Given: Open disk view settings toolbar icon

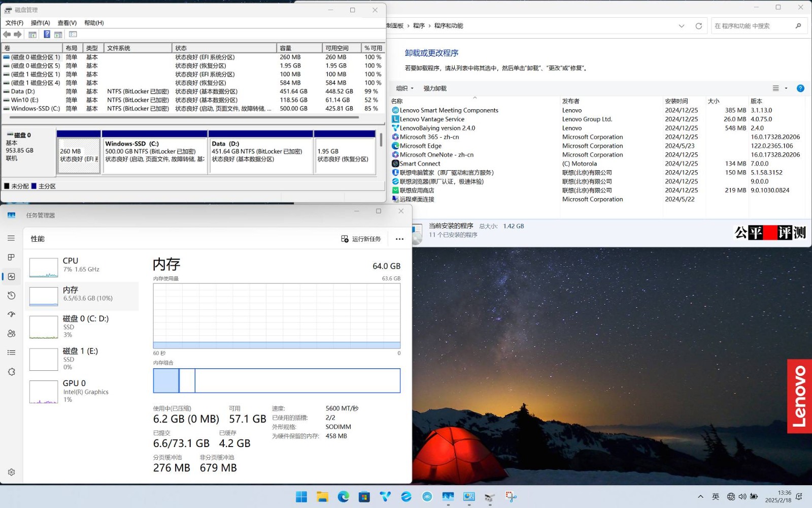Looking at the screenshot, I should click(x=73, y=35).
